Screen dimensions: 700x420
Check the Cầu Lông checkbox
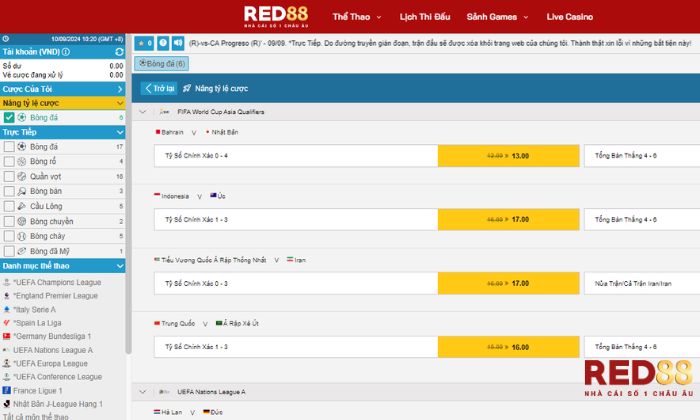9,206
